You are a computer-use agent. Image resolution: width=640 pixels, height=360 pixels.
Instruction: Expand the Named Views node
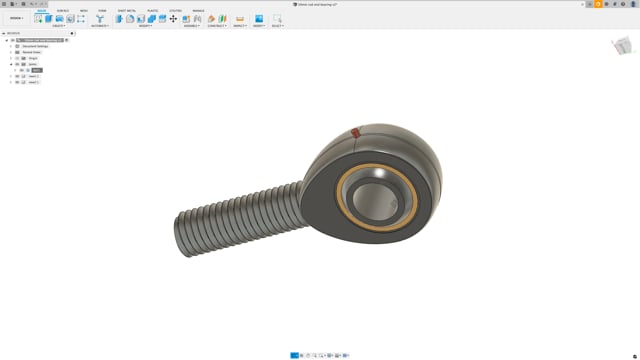coord(11,52)
